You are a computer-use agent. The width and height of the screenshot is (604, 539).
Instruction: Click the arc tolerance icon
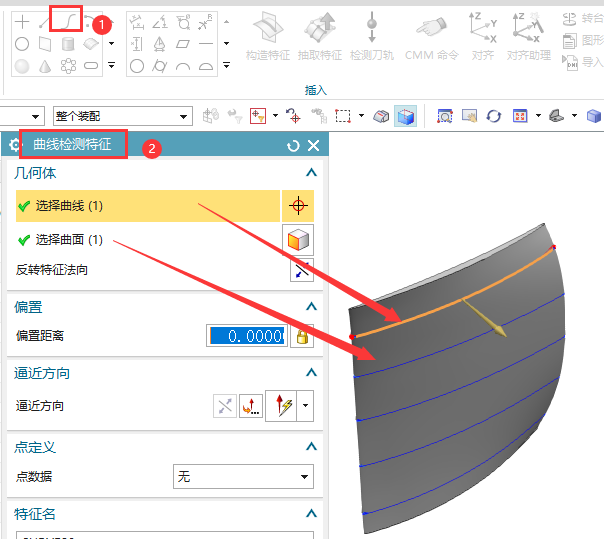(x=183, y=67)
